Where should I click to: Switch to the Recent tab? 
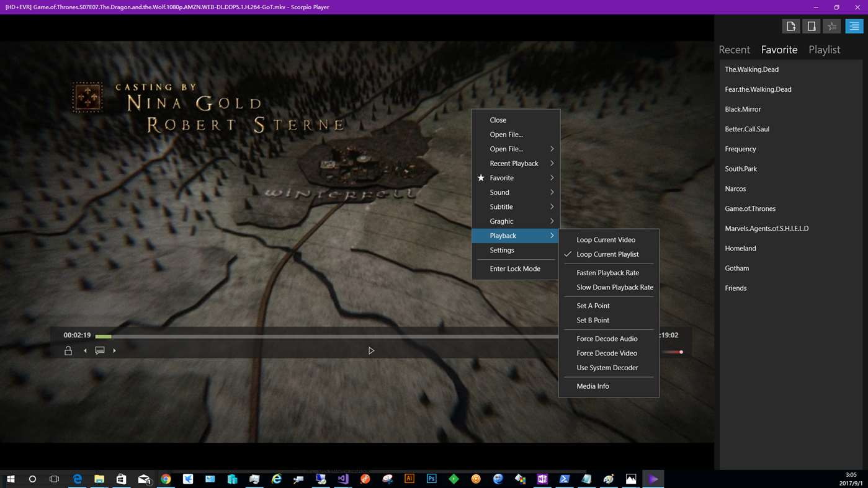coord(734,50)
